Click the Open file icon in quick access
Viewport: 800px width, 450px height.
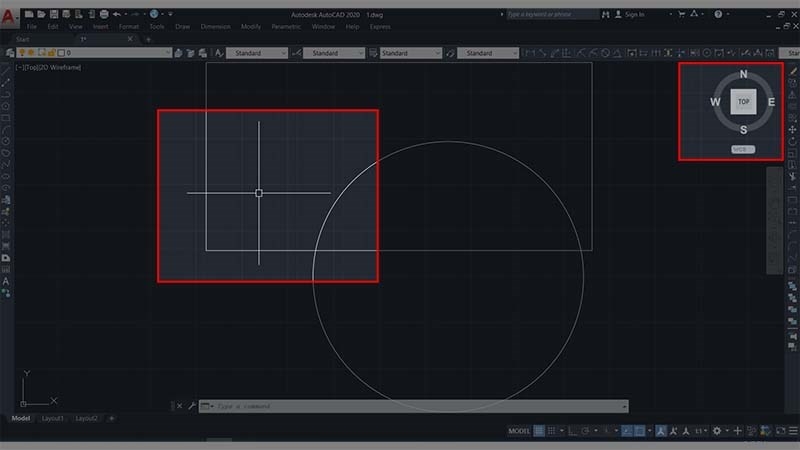pyautogui.click(x=41, y=14)
